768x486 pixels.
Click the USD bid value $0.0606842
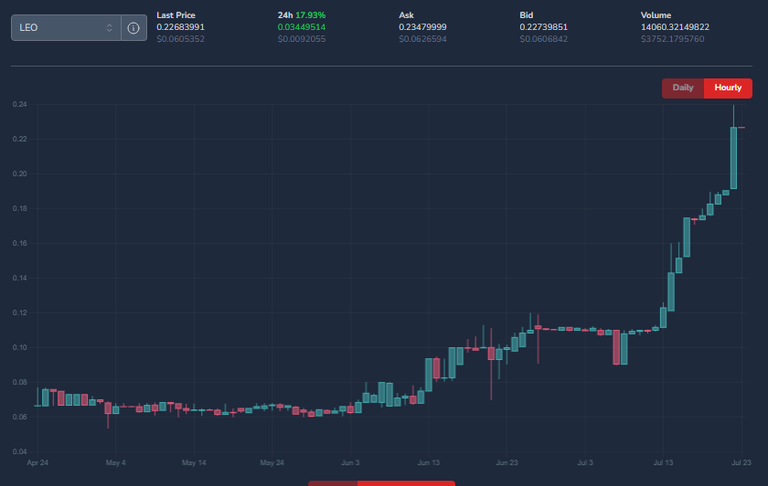pyautogui.click(x=544, y=39)
